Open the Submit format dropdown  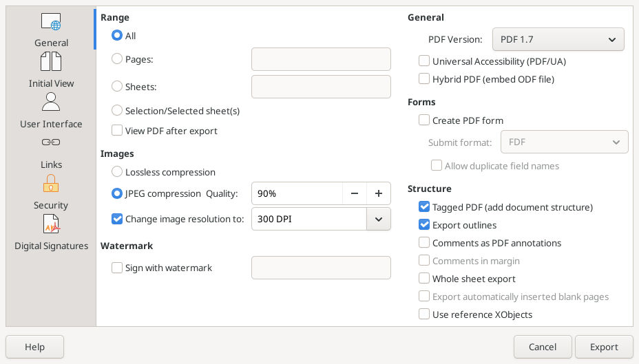click(564, 142)
